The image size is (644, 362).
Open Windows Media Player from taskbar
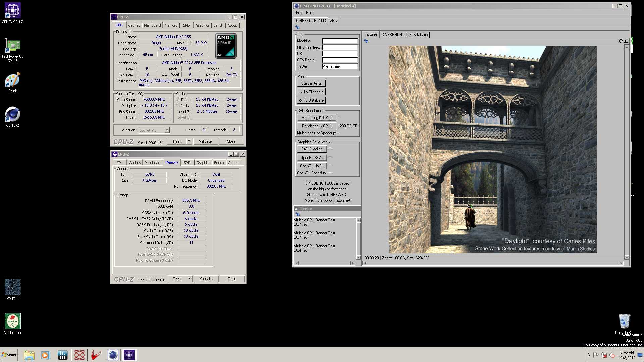[45, 355]
